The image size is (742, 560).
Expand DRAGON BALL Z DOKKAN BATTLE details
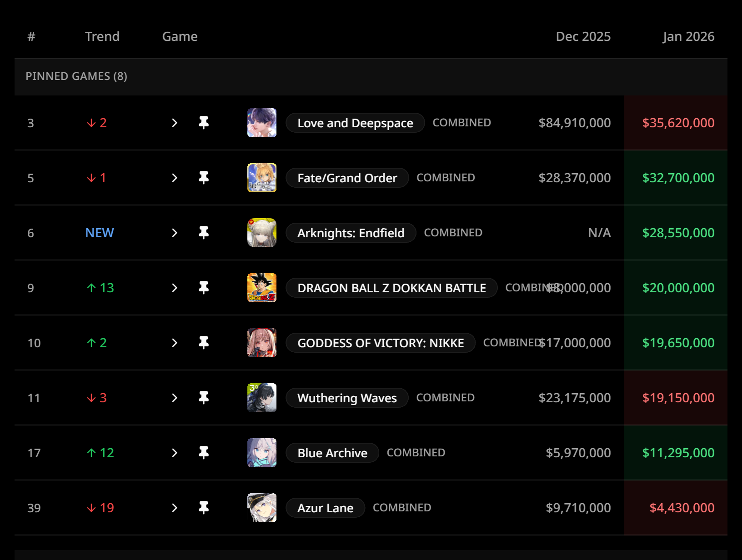pyautogui.click(x=175, y=288)
